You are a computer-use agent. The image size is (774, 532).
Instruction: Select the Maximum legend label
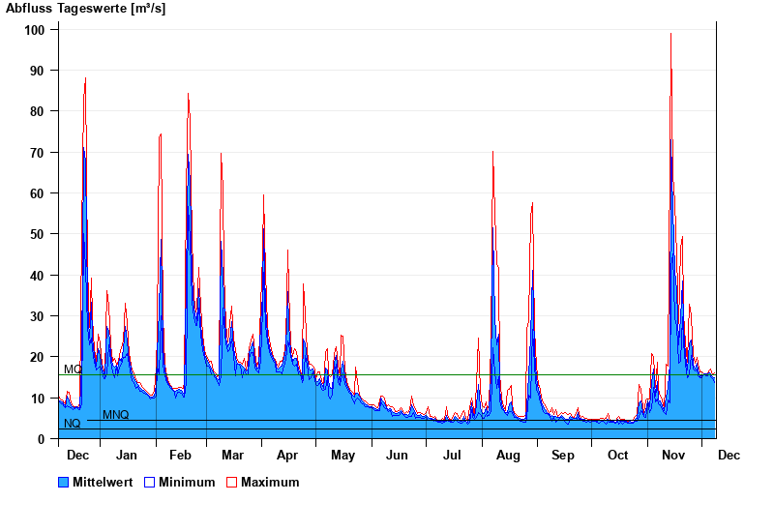[x=270, y=482]
